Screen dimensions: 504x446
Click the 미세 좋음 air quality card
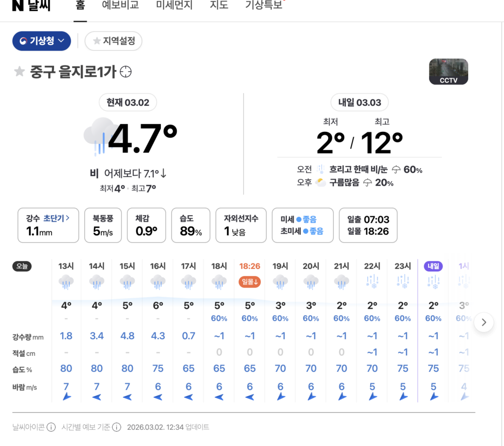pos(302,225)
